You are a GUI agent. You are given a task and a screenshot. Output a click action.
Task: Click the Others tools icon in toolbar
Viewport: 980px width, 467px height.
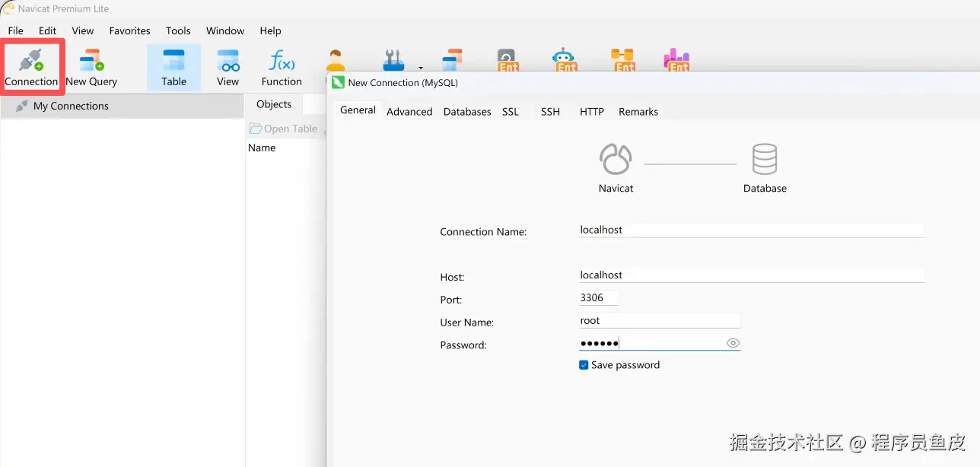[x=393, y=60]
